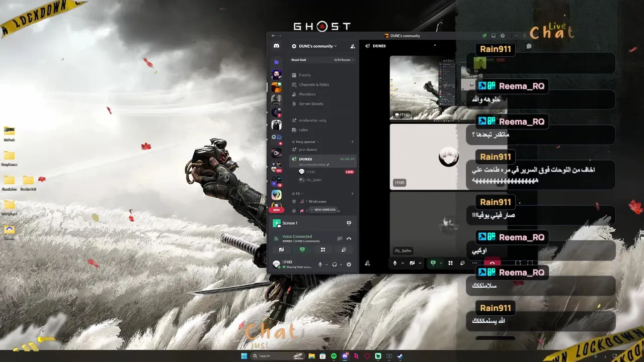The width and height of the screenshot is (644, 362).
Task: Open activities in the voice connected panel
Action: click(x=323, y=249)
